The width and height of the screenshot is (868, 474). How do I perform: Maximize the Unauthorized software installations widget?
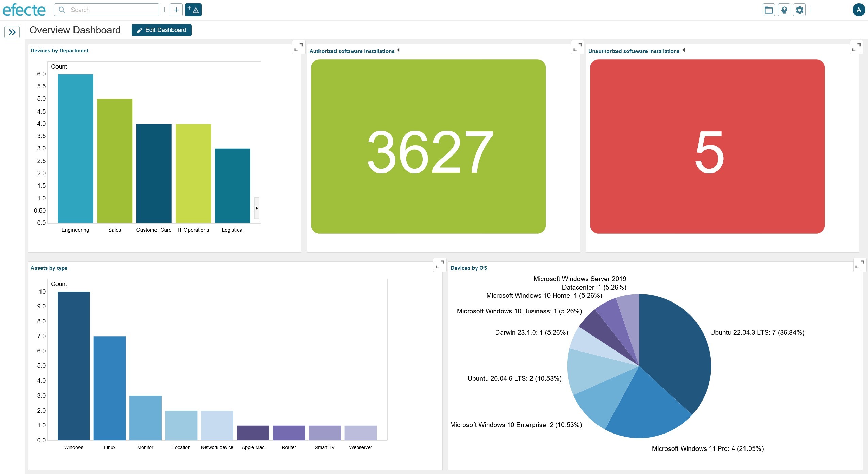pyautogui.click(x=856, y=47)
